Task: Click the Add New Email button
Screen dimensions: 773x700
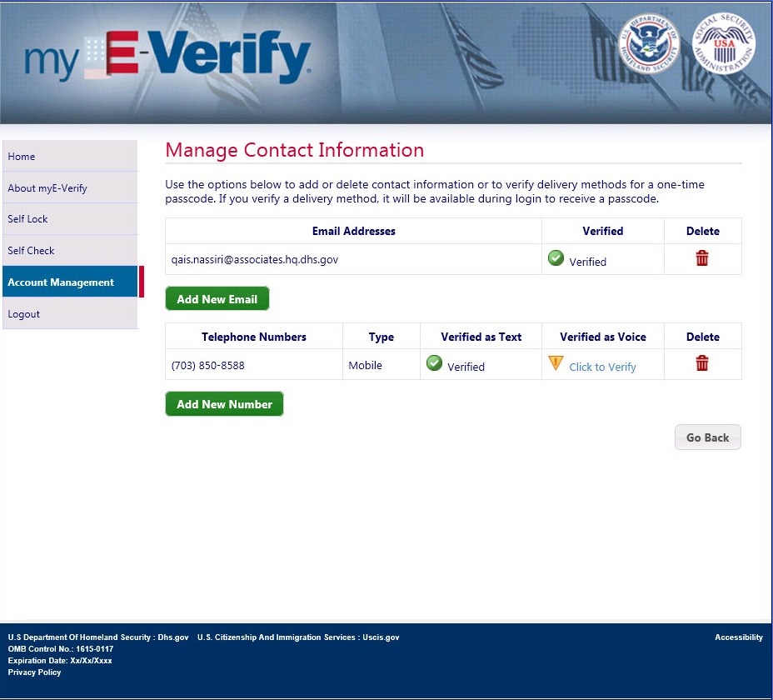Action: [217, 299]
